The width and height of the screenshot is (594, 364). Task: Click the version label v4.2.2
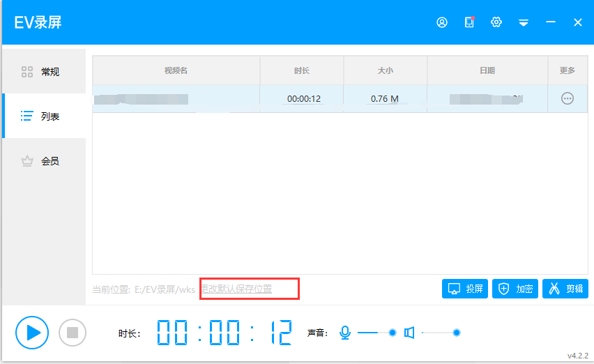click(x=578, y=356)
